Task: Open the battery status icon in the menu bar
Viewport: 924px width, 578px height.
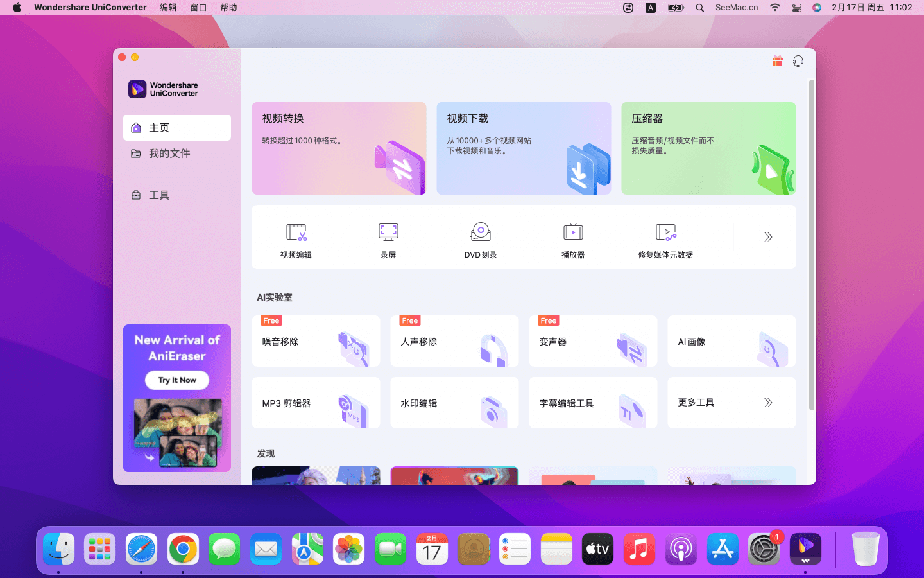Action: click(676, 8)
